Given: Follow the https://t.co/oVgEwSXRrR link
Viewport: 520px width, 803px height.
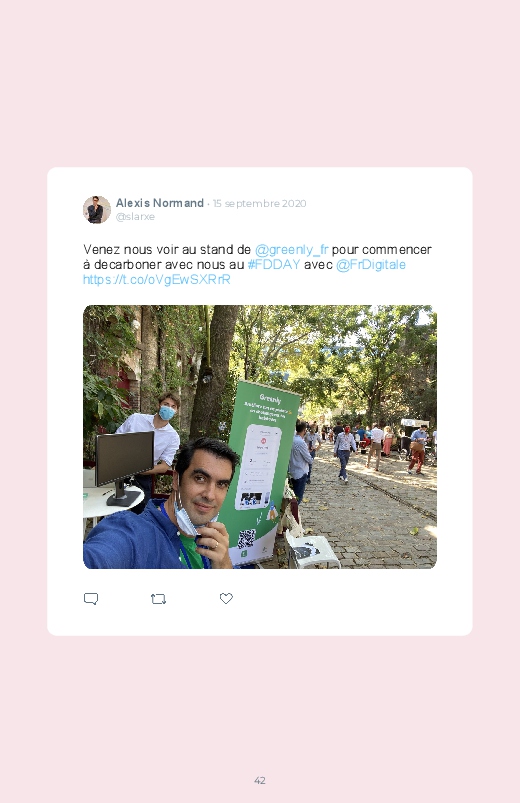Looking at the screenshot, I should pyautogui.click(x=157, y=279).
